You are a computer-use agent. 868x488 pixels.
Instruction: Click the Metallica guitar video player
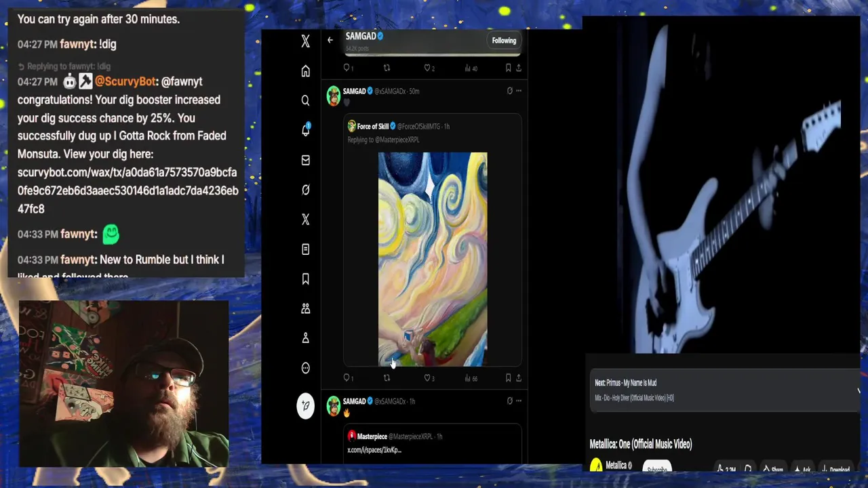[721, 184]
